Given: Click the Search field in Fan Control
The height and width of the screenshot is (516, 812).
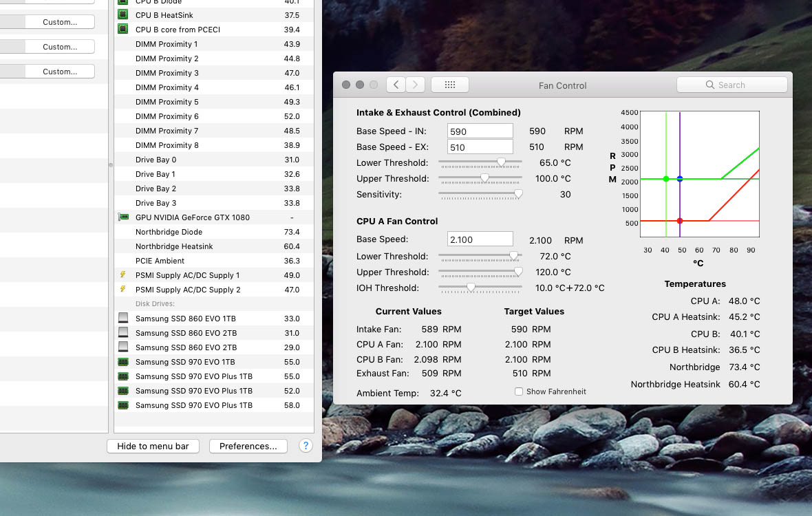Looking at the screenshot, I should pyautogui.click(x=732, y=85).
